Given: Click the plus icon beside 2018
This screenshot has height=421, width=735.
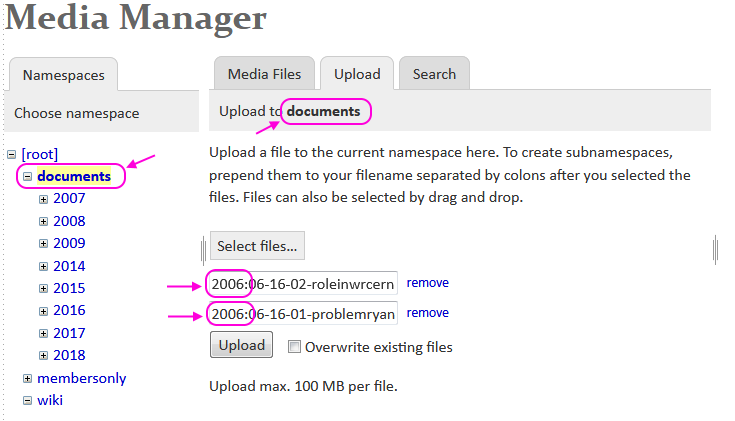Looking at the screenshot, I should 43,355.
